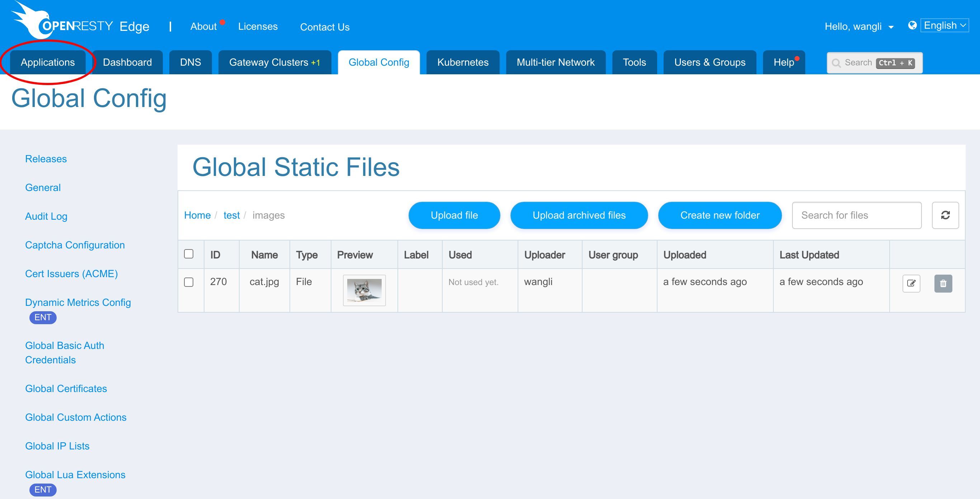Image resolution: width=980 pixels, height=499 pixels.
Task: Tick the select-all checkbox in the table header
Action: (x=189, y=254)
